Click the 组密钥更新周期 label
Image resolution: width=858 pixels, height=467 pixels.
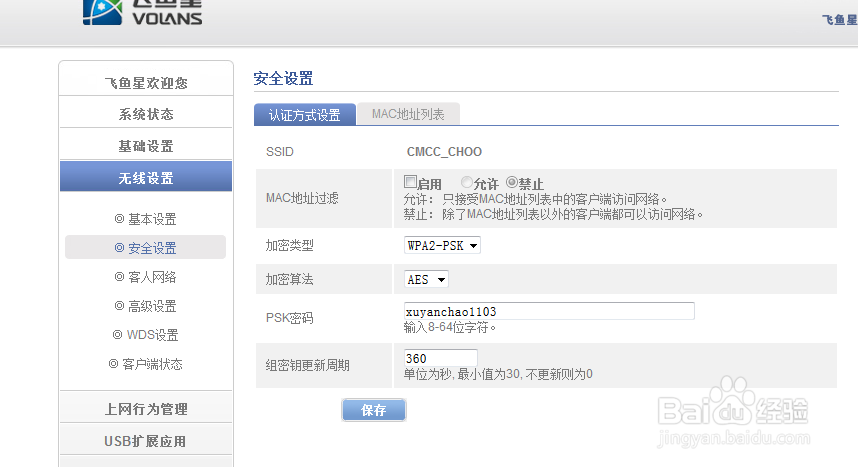point(308,365)
